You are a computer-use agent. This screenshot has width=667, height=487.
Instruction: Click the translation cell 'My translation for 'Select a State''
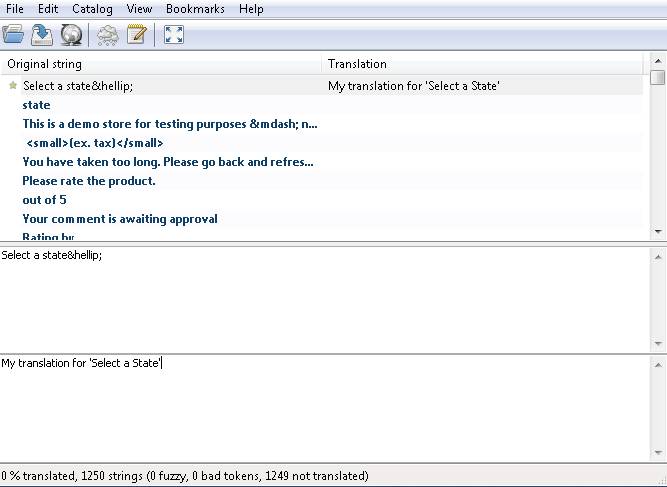[x=413, y=86]
